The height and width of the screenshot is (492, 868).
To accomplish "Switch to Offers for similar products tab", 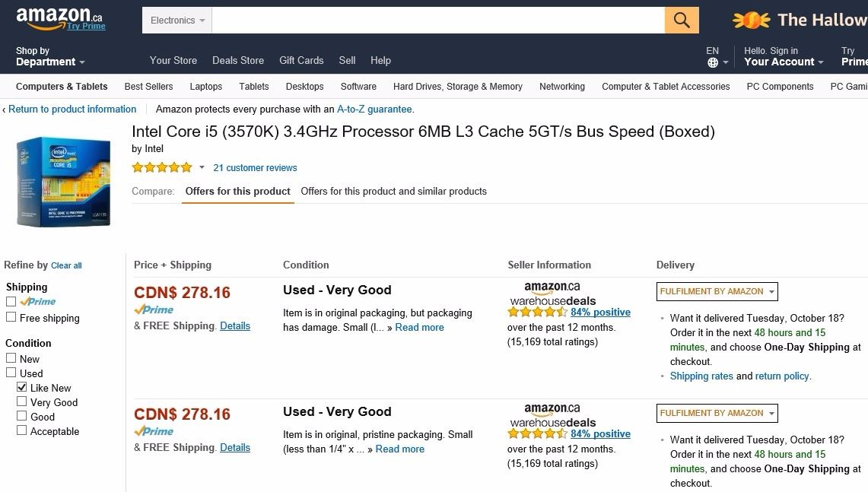I will click(393, 192).
